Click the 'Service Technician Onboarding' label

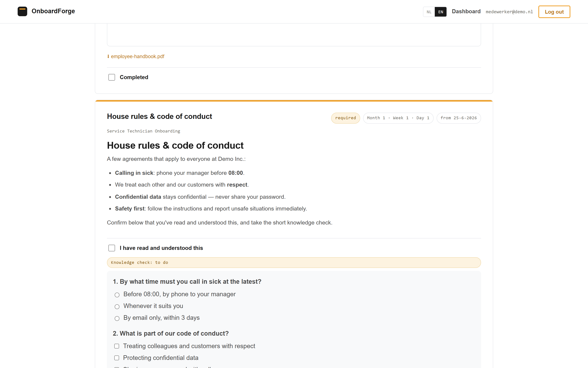pyautogui.click(x=143, y=131)
